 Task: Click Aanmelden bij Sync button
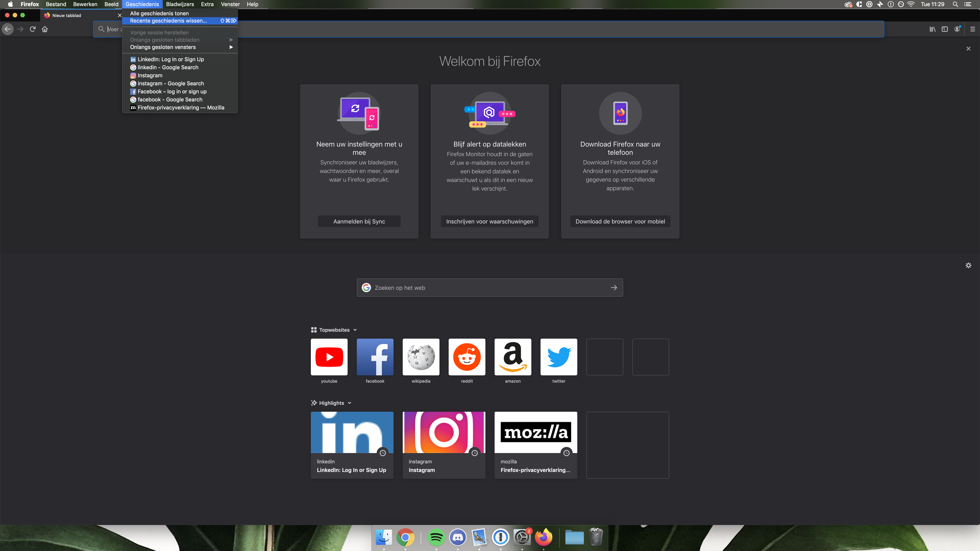tap(359, 221)
